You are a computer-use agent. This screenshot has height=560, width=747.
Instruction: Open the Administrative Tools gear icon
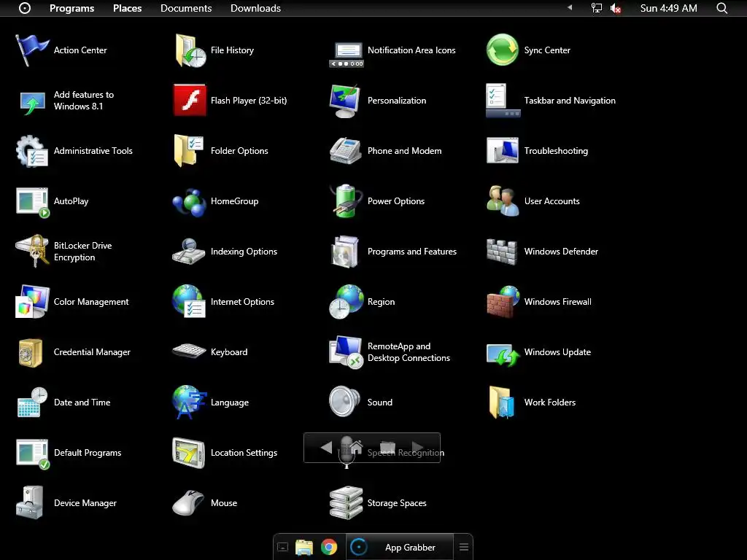(32, 151)
